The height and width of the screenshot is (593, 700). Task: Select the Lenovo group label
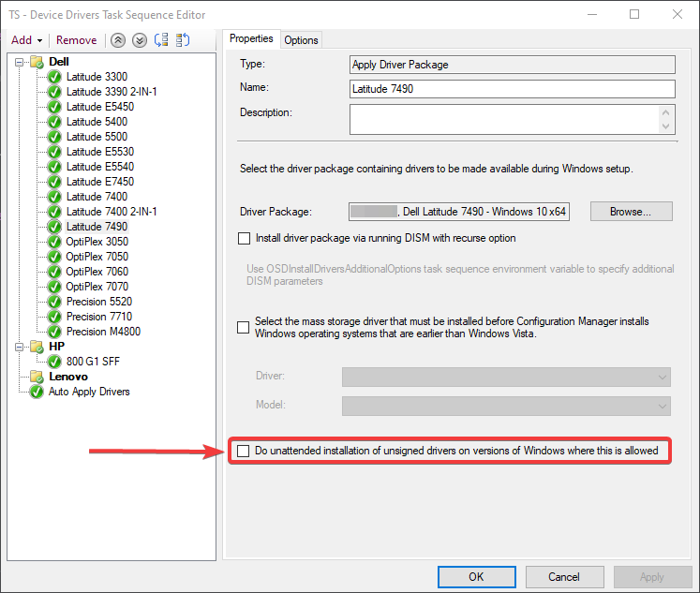[68, 377]
